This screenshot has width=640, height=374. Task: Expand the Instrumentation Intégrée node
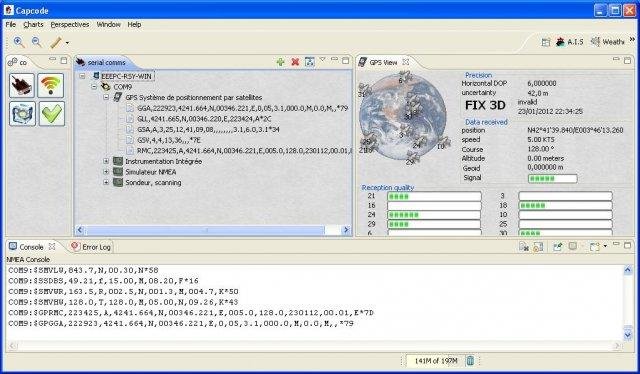pyautogui.click(x=106, y=161)
